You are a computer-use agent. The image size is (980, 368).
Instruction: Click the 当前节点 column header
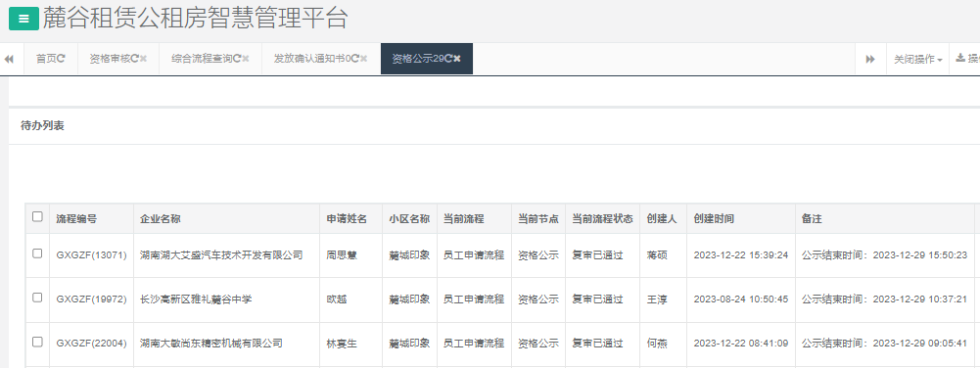538,219
